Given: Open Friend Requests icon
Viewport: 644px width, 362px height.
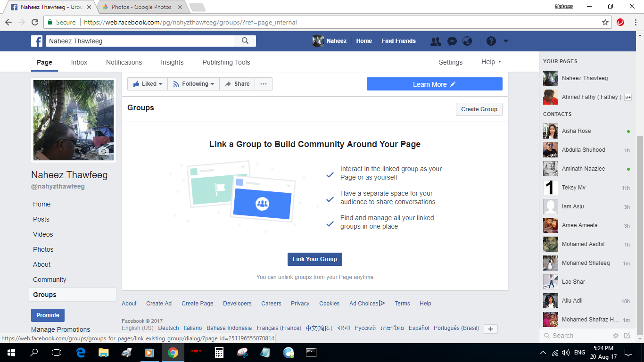Looking at the screenshot, I should (436, 41).
